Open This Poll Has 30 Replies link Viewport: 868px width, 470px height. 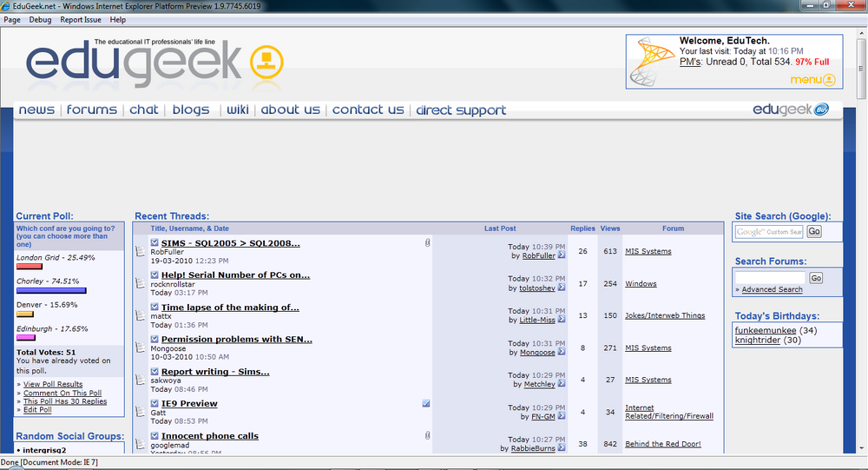[x=65, y=401]
